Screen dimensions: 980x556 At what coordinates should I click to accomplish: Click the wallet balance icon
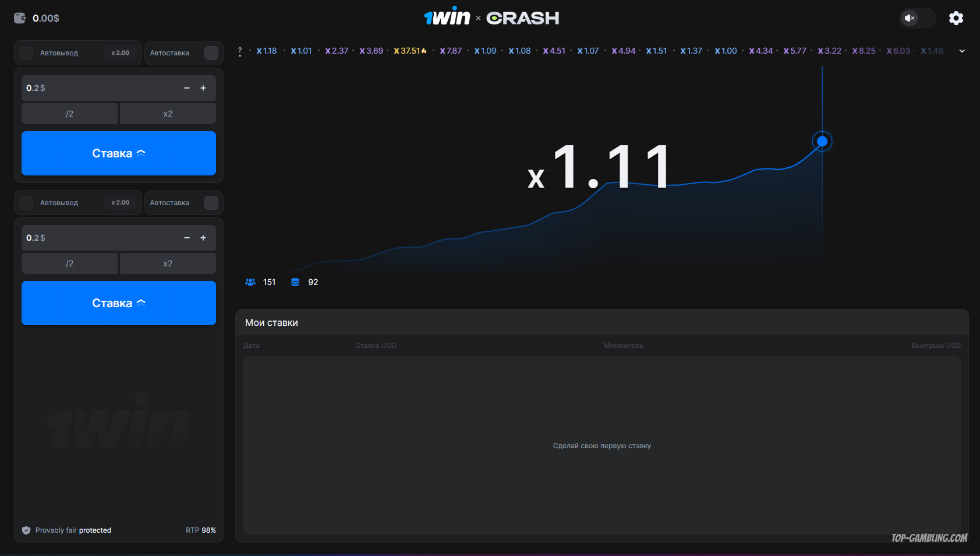pos(20,18)
